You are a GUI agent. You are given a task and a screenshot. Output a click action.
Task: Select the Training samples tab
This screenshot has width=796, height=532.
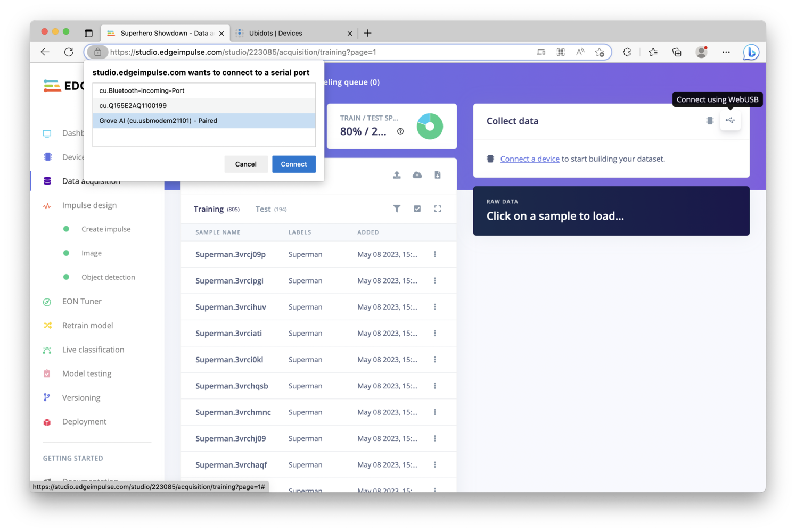[x=217, y=209]
